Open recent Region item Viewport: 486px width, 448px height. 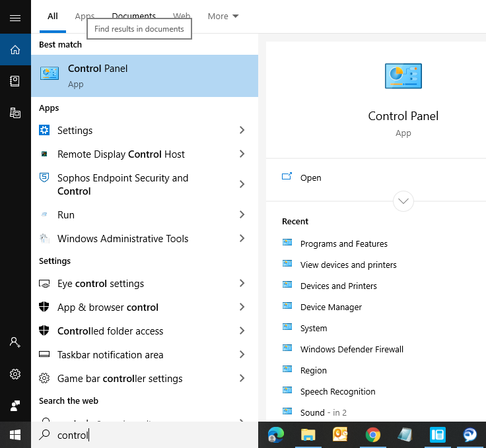click(x=314, y=370)
